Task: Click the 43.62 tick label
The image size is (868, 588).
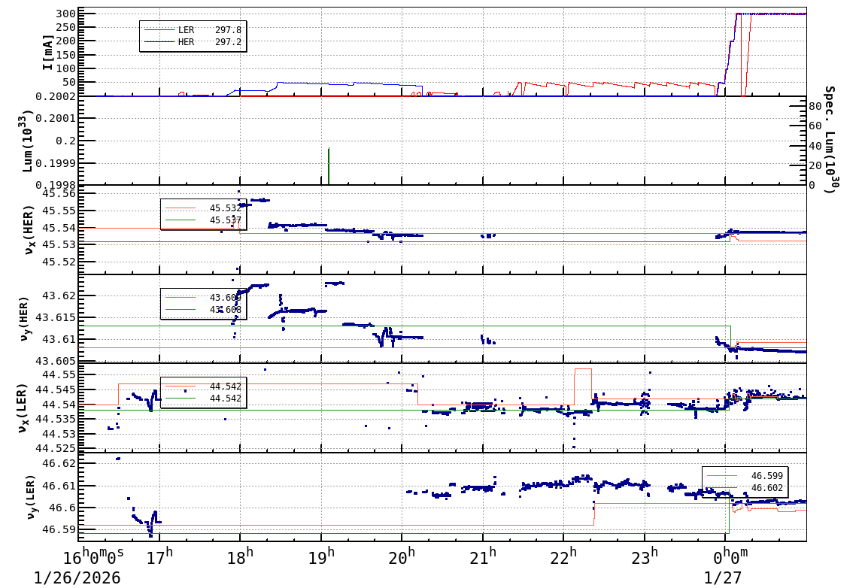Action: click(x=59, y=296)
